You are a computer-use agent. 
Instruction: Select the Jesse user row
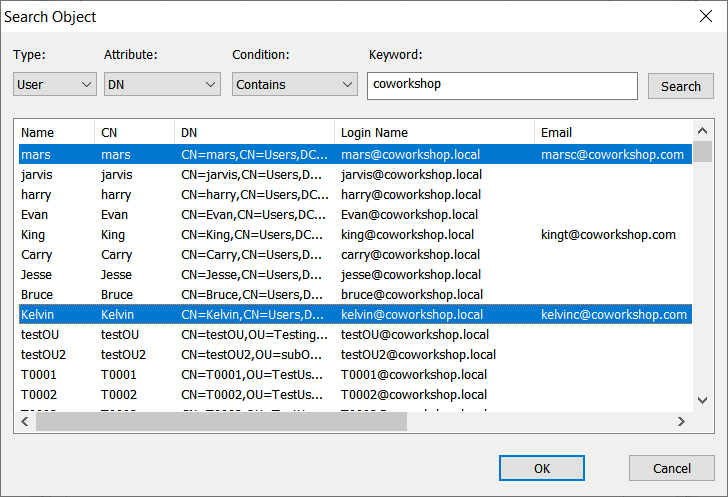[355, 275]
